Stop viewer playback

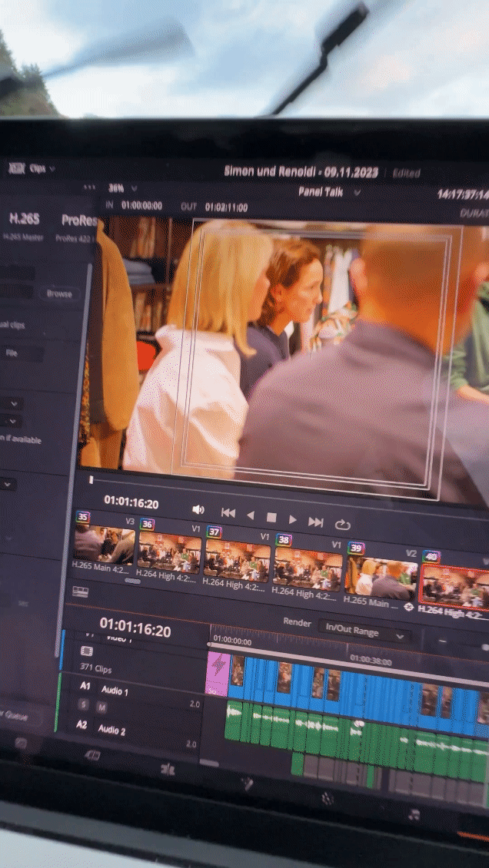(x=271, y=518)
